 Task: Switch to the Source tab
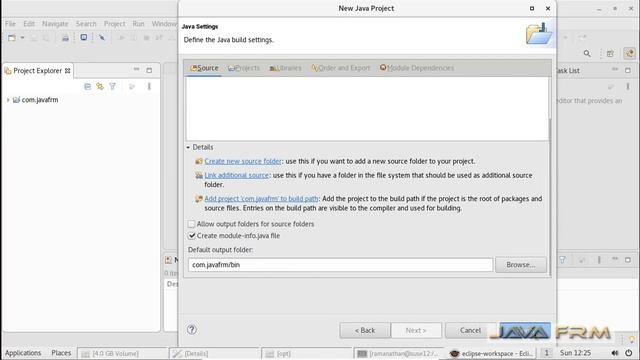[204, 68]
